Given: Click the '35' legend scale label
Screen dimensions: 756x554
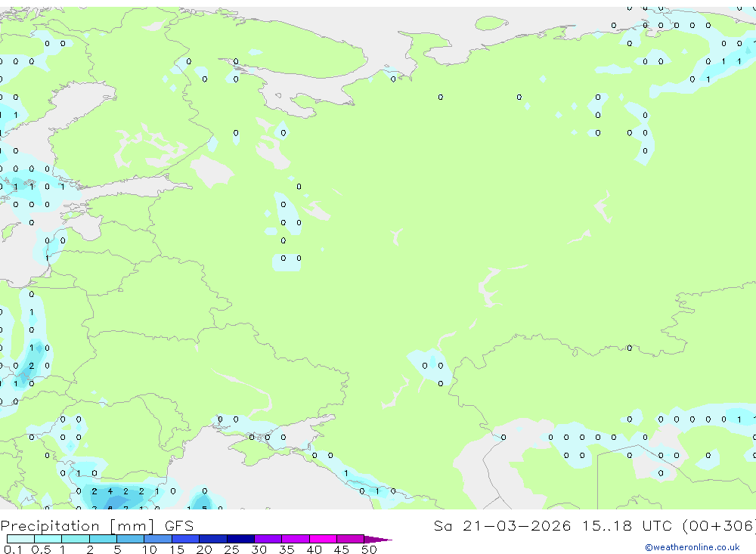Looking at the screenshot, I should (x=287, y=549).
